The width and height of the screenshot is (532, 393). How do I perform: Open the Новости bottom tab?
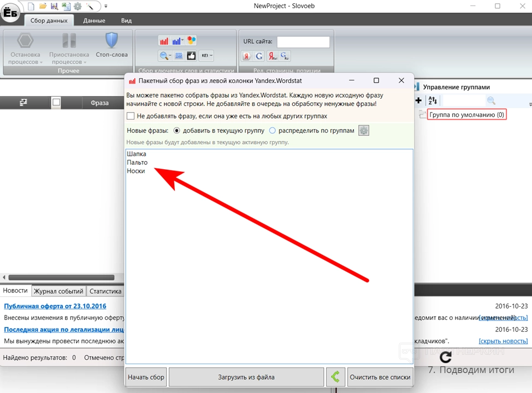(x=15, y=290)
